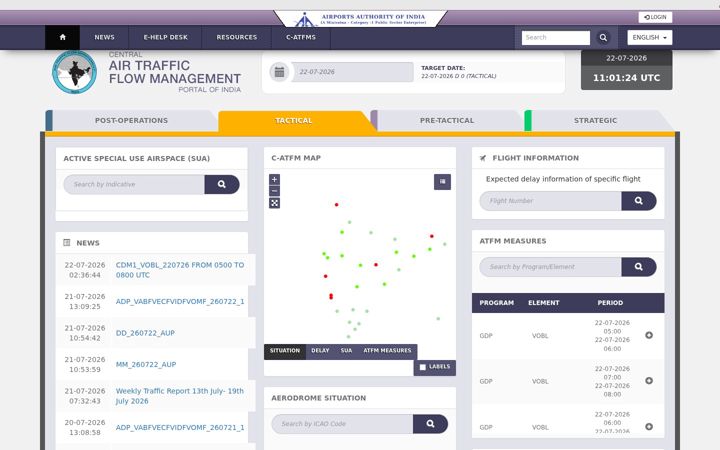Fit map to full extent icon

274,203
